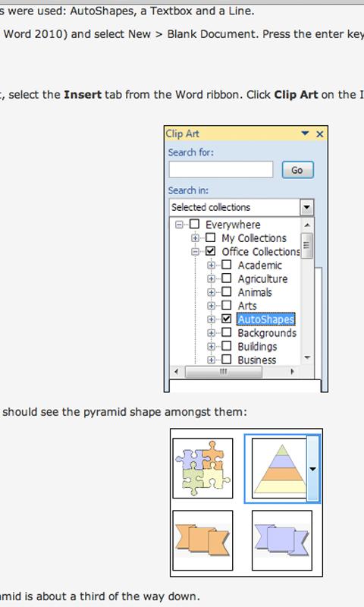Viewport: 364px width, 607px height.
Task: Focus the Search for text field
Action: pos(221,169)
